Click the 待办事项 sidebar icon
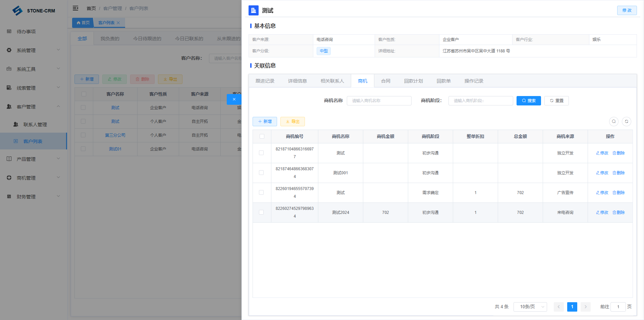644x320 pixels. click(9, 31)
